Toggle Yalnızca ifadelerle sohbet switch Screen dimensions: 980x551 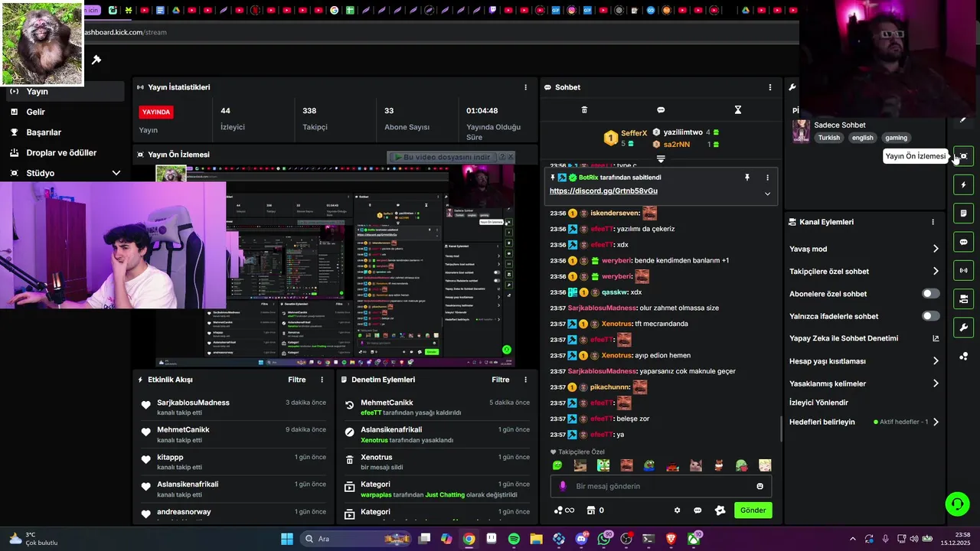931,316
